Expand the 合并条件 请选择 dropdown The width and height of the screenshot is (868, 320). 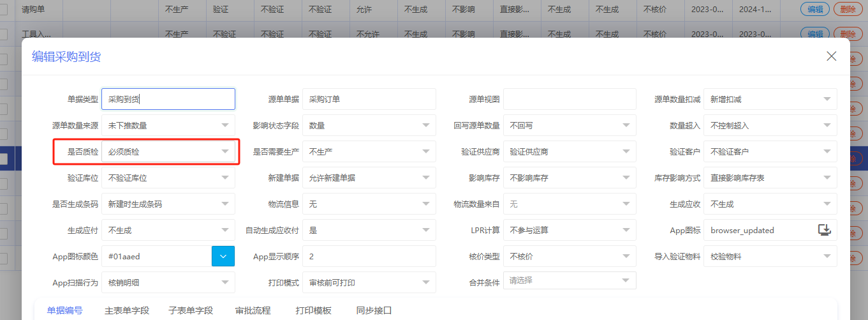626,280
